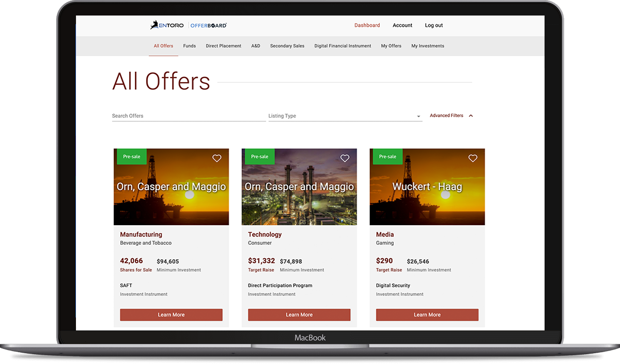Click the Offerboard wordmark logo

click(209, 24)
